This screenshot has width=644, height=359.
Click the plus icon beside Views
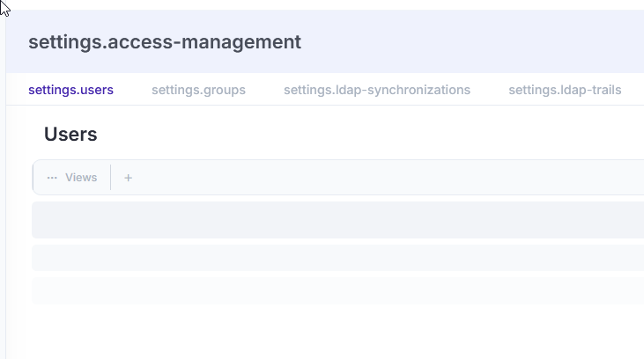point(129,178)
